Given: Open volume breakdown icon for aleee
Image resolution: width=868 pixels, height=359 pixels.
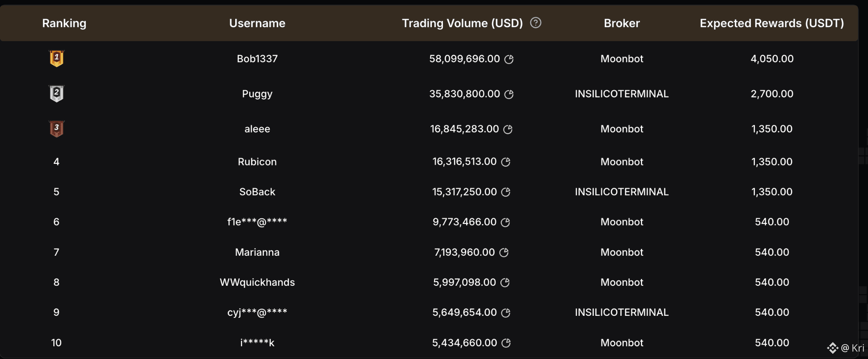Looking at the screenshot, I should pos(508,130).
